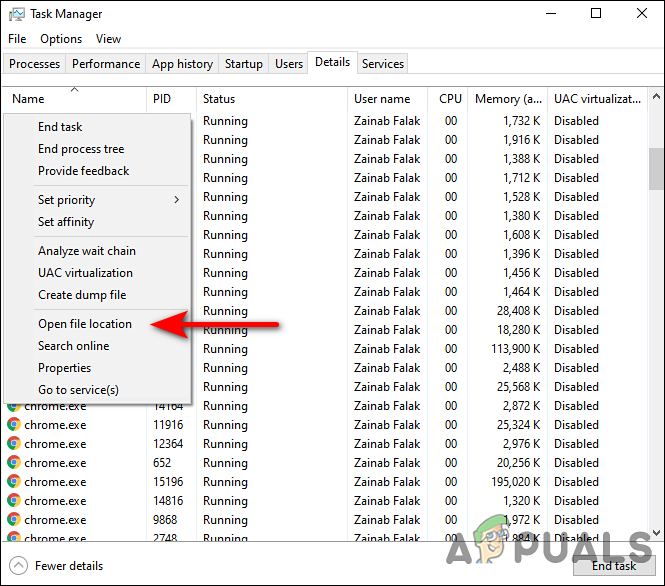The height and width of the screenshot is (586, 665).
Task: Select chrome.exe row with PID 12364
Action: pos(325,444)
